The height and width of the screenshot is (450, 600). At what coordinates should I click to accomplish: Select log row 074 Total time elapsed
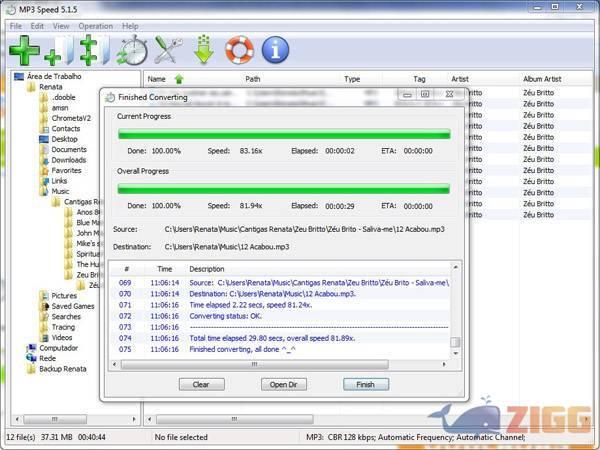(280, 338)
